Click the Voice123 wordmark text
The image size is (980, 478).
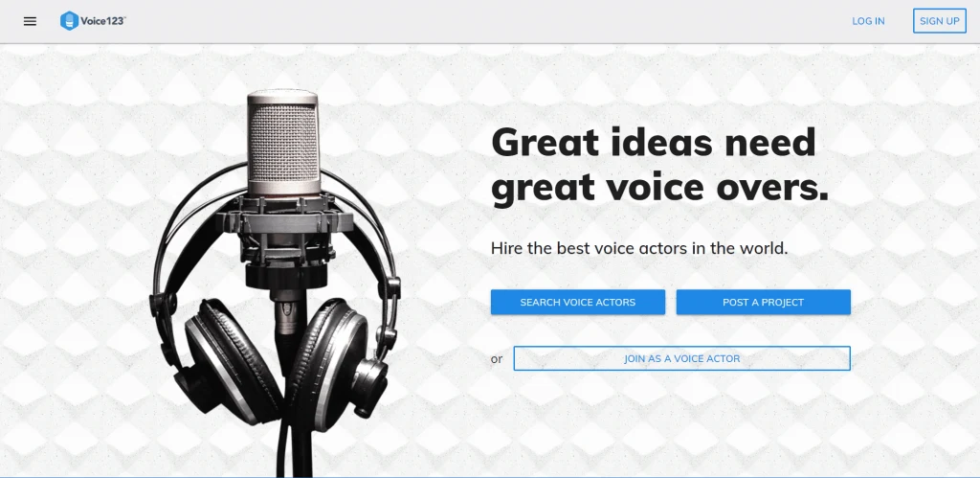coord(103,21)
